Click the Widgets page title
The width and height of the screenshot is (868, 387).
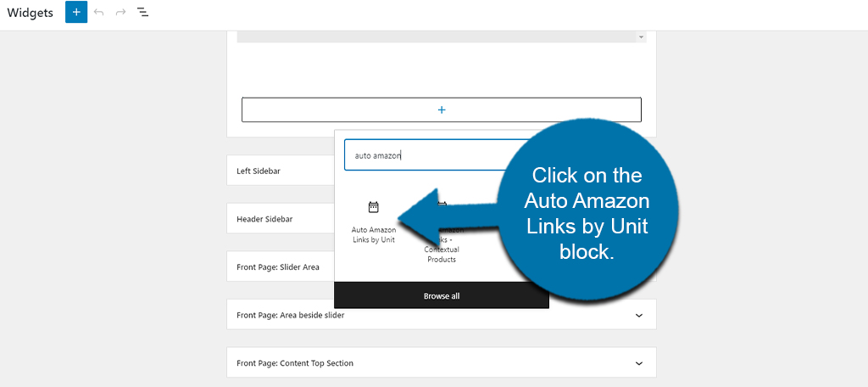(30, 13)
